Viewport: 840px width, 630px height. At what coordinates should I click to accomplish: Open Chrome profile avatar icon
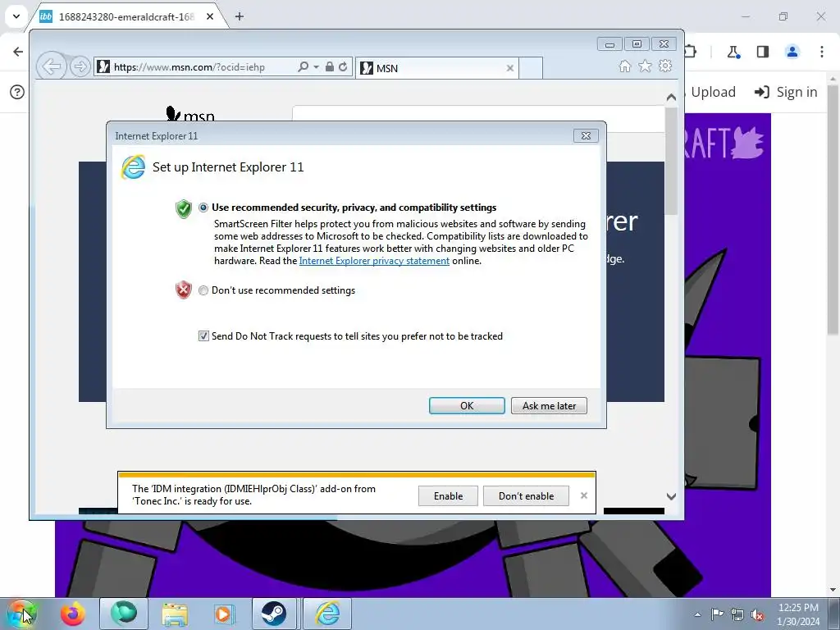point(792,52)
